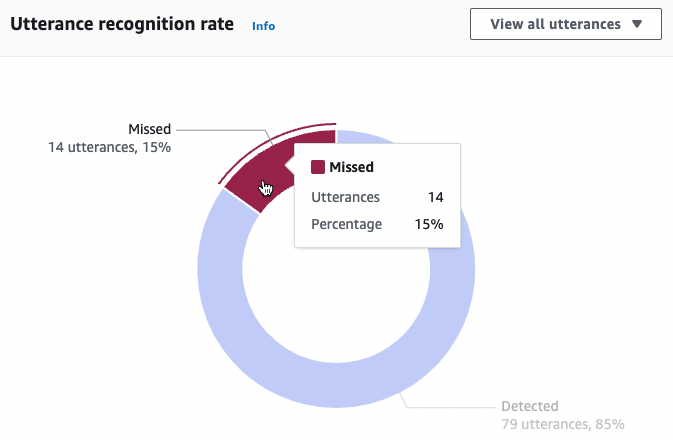Open the View all utterances dropdown
The width and height of the screenshot is (673, 440).
[565, 24]
